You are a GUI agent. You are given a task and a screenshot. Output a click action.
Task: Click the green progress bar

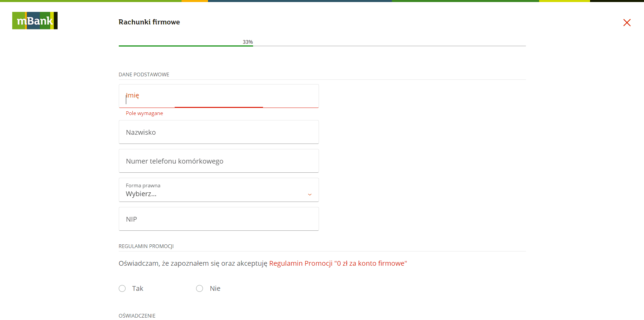click(x=186, y=46)
